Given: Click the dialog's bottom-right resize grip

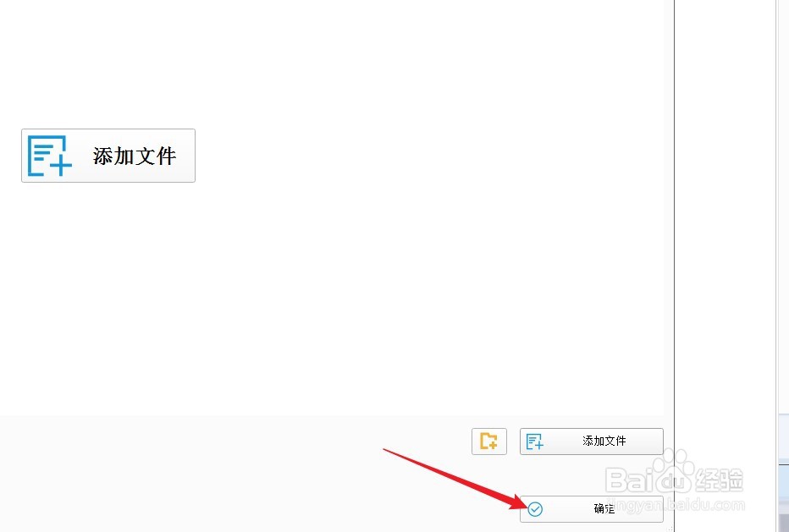Looking at the screenshot, I should (670, 528).
